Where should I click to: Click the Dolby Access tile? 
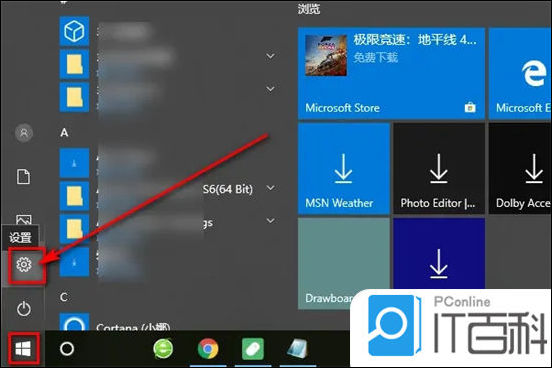pos(520,169)
